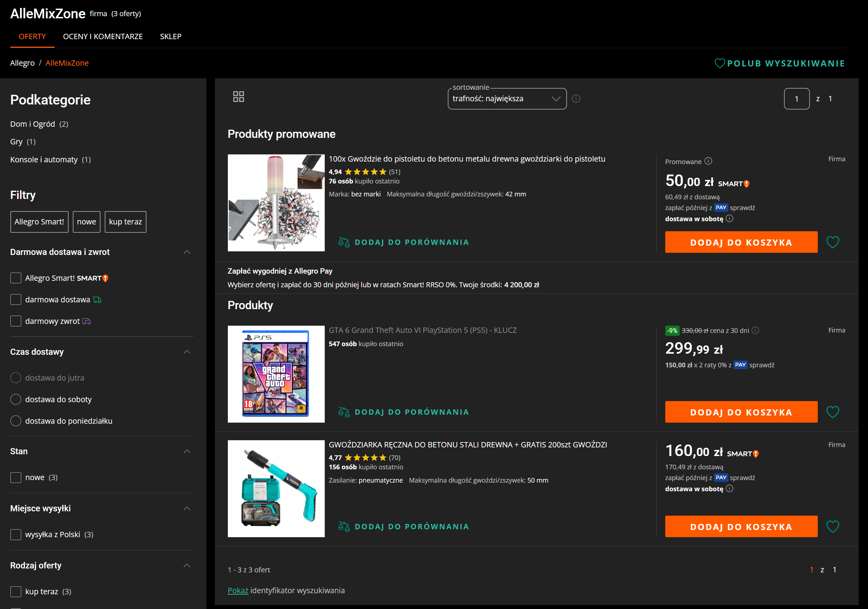Open the GTA 6 Grand Theft Auto VI title
This screenshot has width=868, height=609.
[423, 330]
